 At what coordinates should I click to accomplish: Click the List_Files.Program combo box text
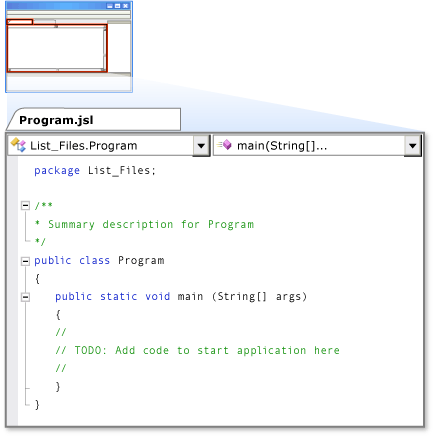[83, 146]
